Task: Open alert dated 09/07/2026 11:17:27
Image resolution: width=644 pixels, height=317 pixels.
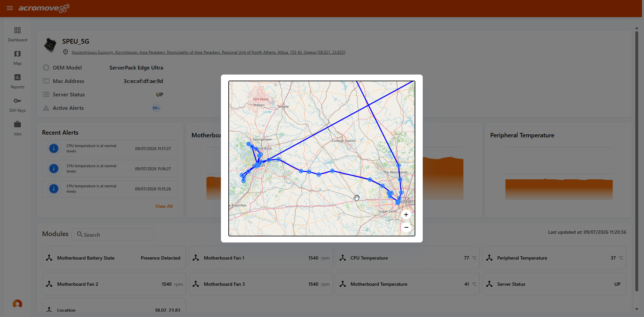Action: (110, 148)
